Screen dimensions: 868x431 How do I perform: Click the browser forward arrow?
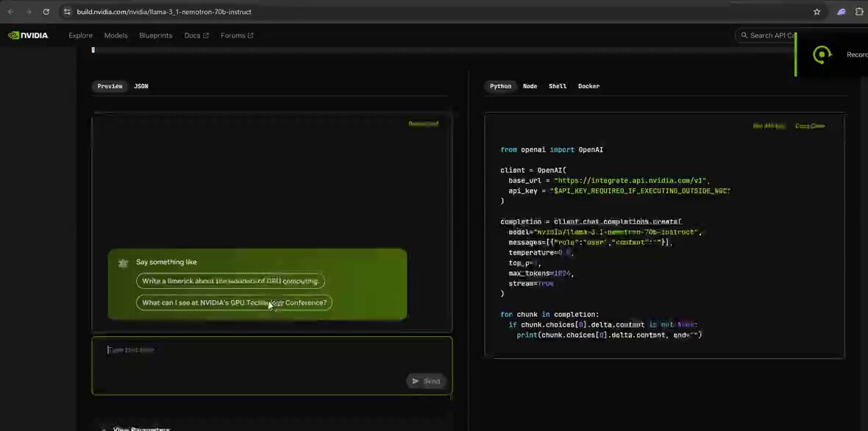tap(28, 12)
